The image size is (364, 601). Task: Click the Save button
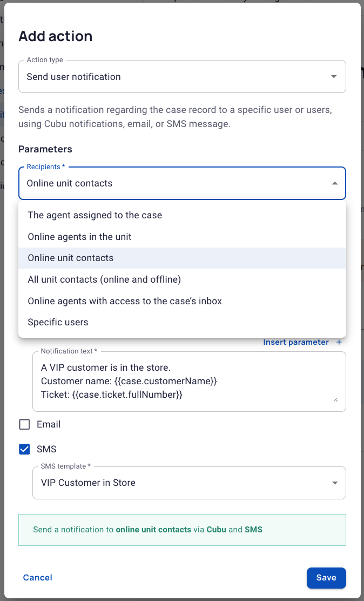coord(326,578)
